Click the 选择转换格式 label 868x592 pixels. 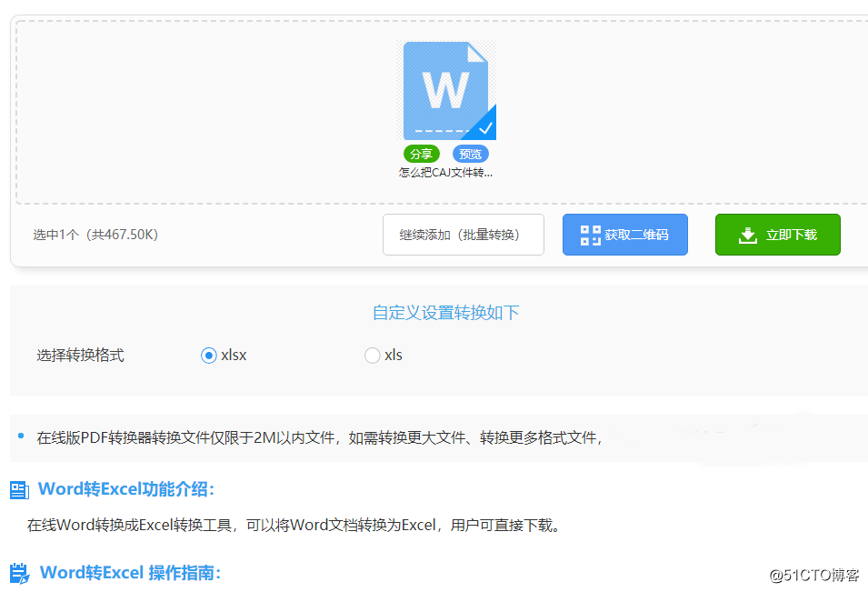[x=80, y=356]
